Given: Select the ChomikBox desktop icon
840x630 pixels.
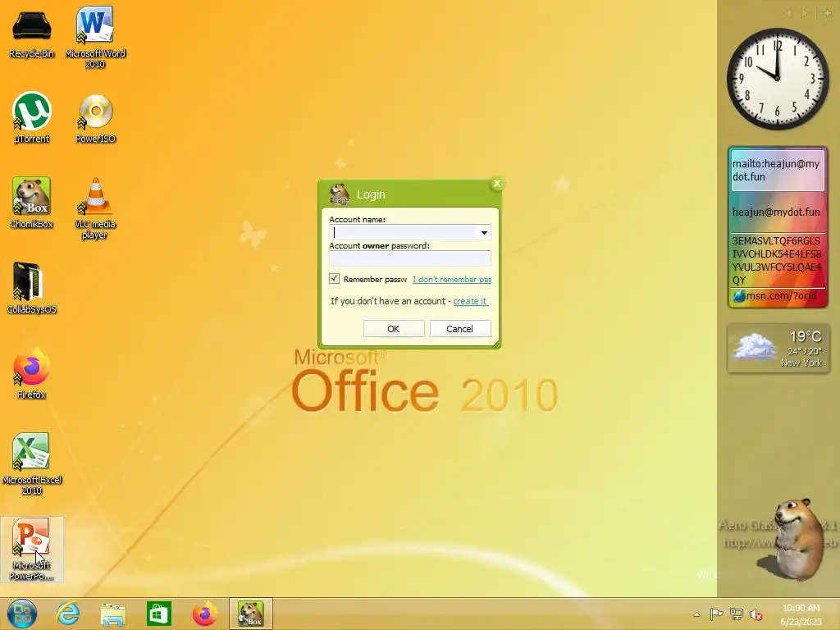Looking at the screenshot, I should 32,203.
